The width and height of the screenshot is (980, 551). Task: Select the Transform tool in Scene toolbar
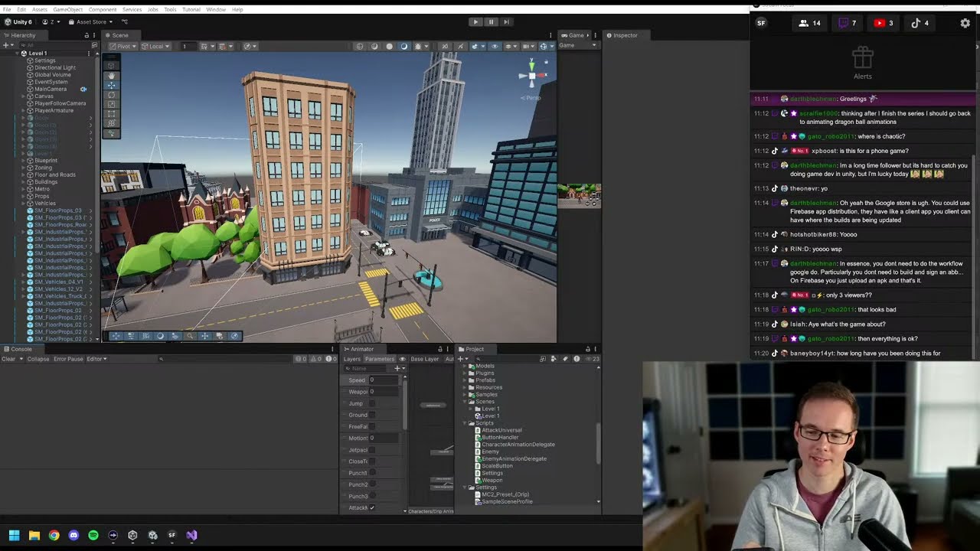point(112,123)
